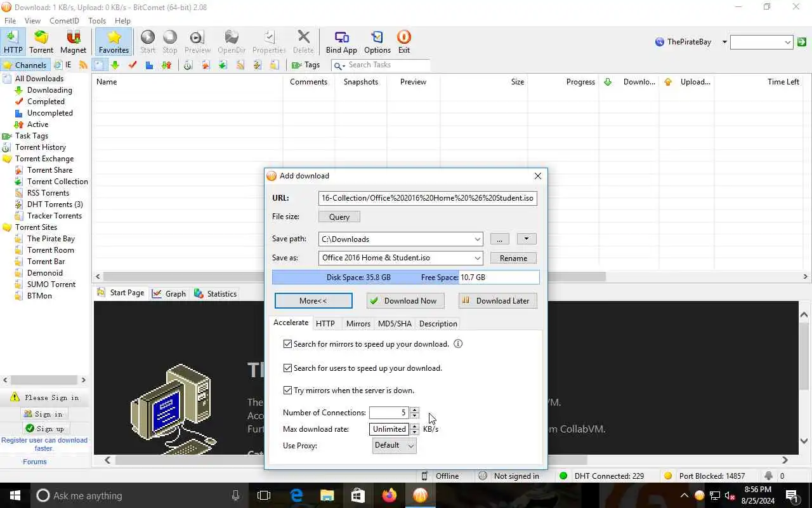Click the Query file size button

pyautogui.click(x=339, y=217)
